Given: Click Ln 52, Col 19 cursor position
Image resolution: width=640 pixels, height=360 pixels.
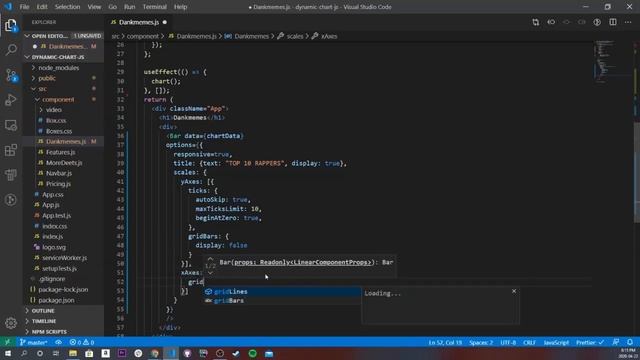Looking at the screenshot, I should click(x=445, y=342).
